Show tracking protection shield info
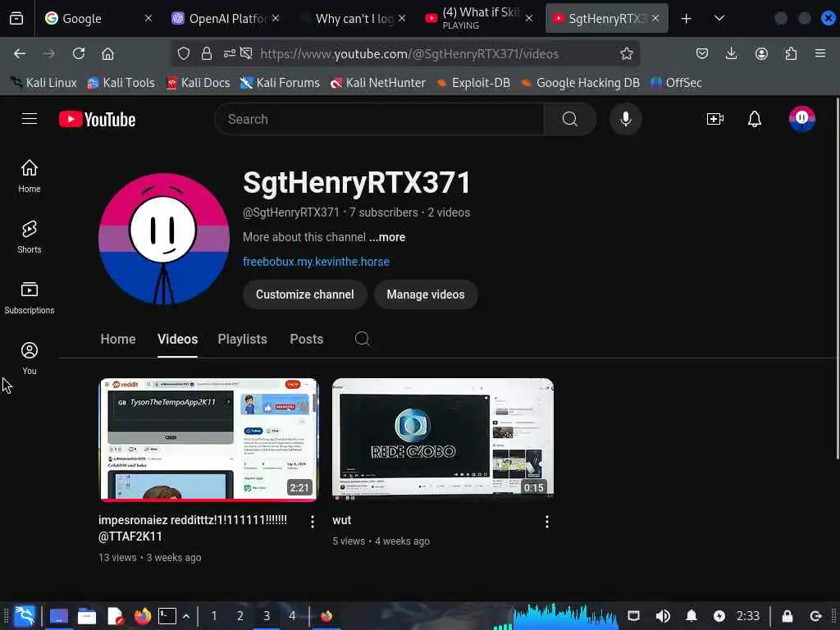 tap(184, 53)
